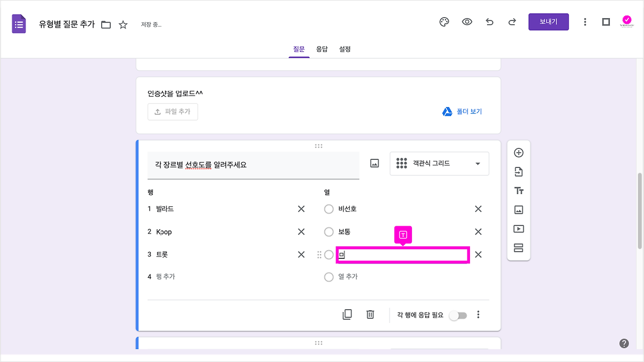
Task: Open the theme color customization palette
Action: pyautogui.click(x=444, y=22)
